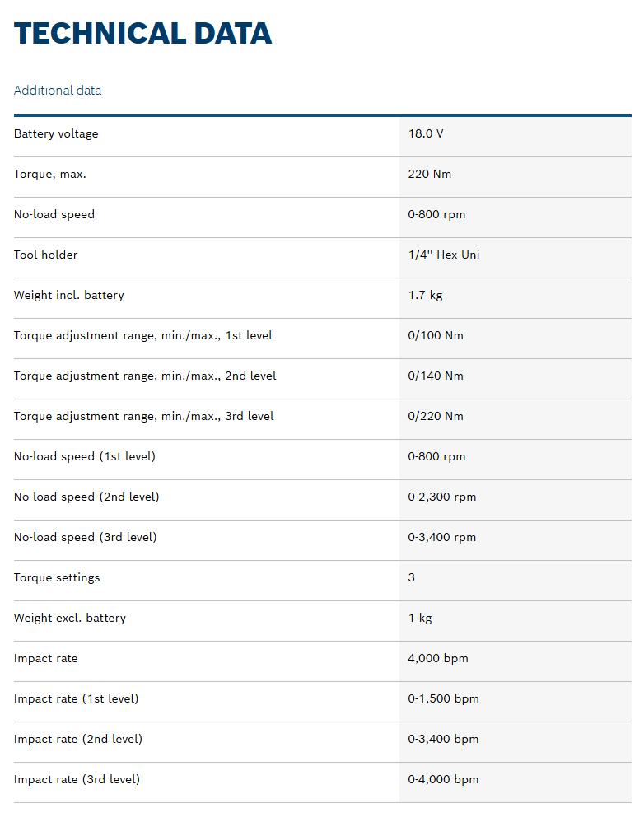Select the 0-4,000 bpm value

click(x=443, y=779)
